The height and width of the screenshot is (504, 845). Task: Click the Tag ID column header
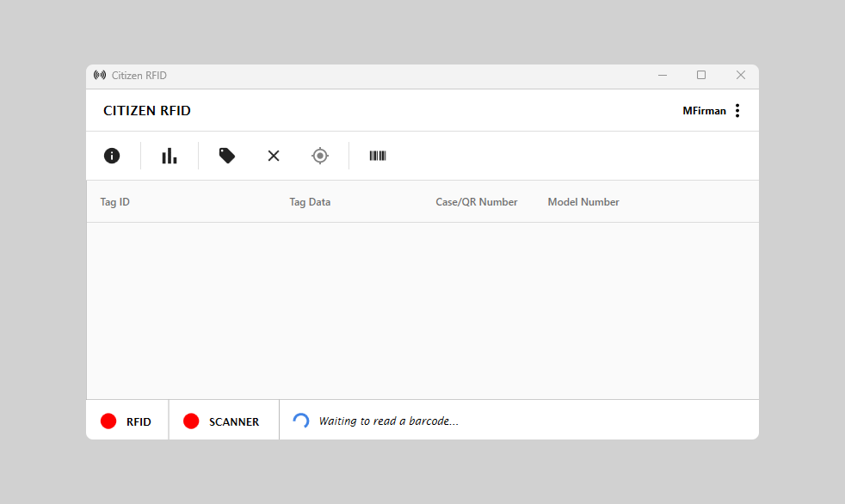tap(114, 202)
